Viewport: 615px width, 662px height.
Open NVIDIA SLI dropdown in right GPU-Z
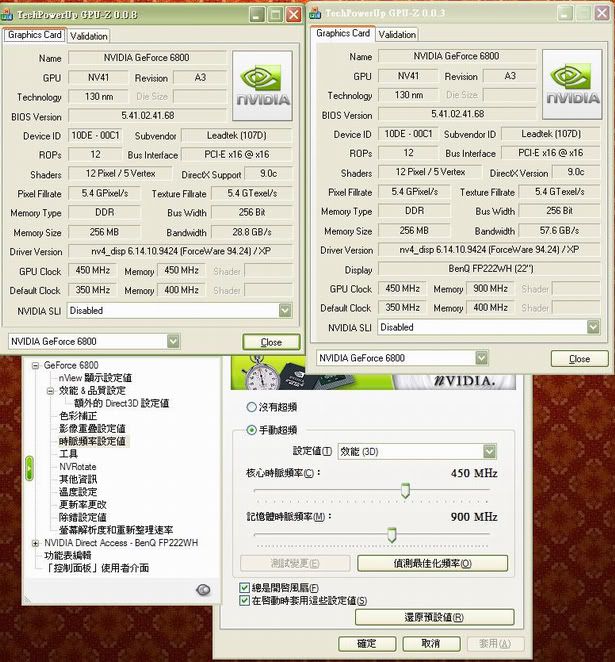pos(593,327)
